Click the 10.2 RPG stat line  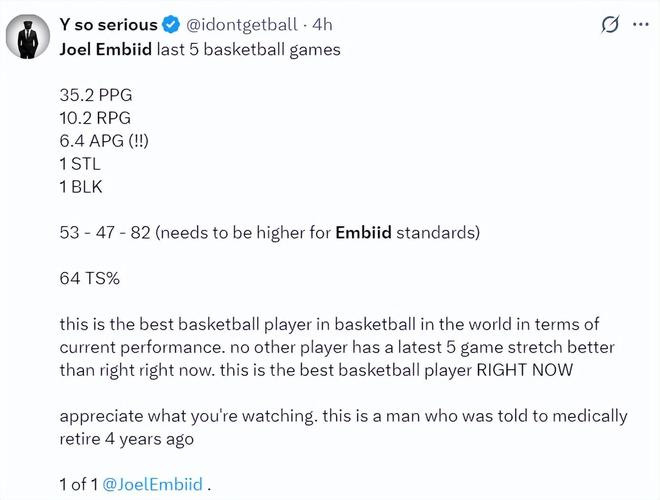(x=95, y=118)
